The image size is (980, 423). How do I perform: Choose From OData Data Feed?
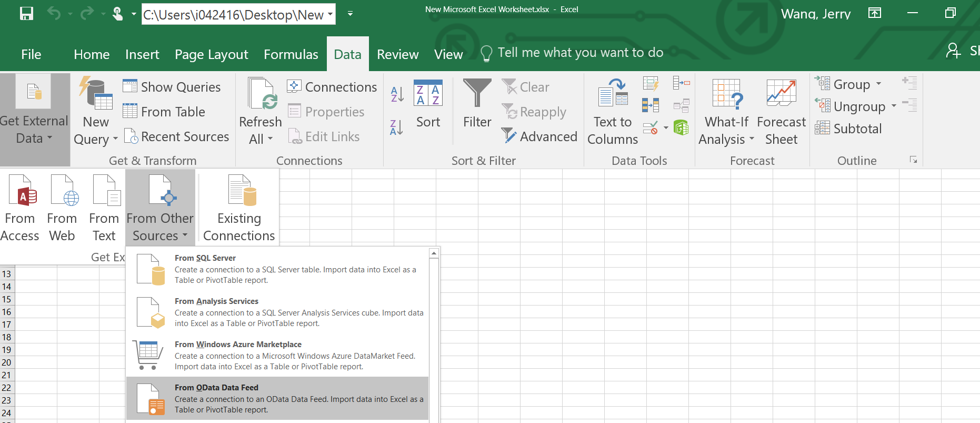click(x=277, y=398)
